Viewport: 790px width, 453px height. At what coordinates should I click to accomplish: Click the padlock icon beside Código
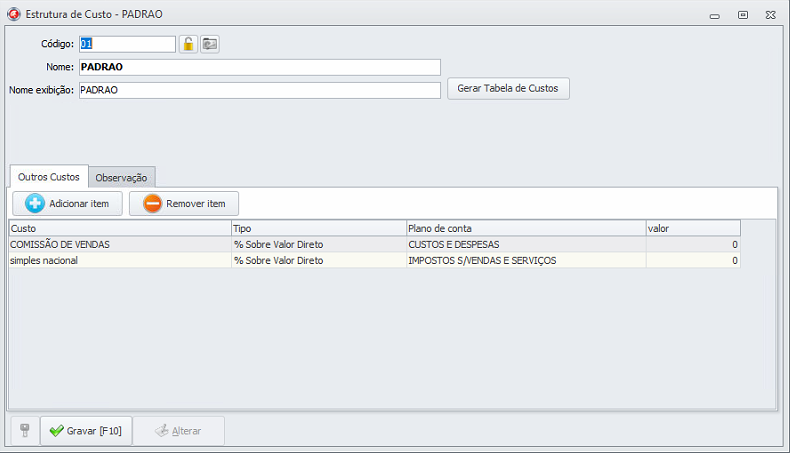pos(188,44)
